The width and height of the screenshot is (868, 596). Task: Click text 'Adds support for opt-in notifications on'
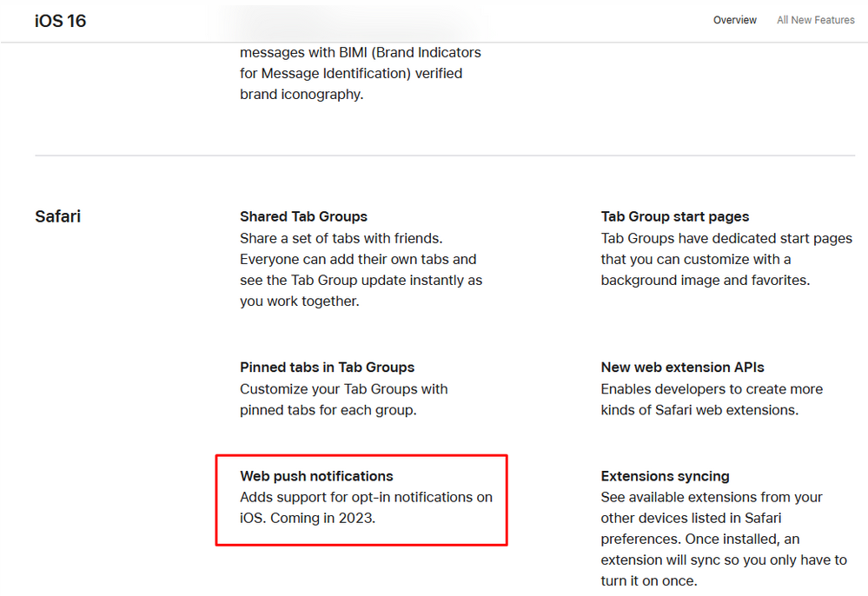366,497
